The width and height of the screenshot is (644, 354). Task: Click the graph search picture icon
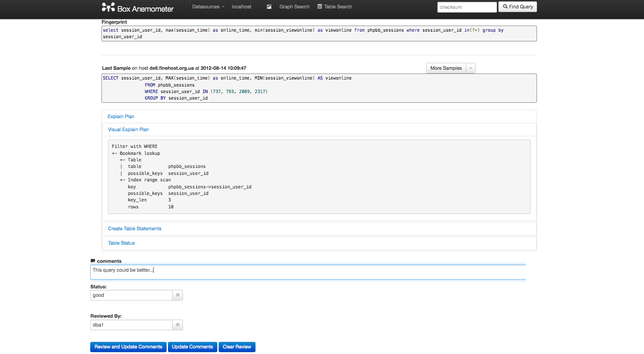click(x=269, y=7)
